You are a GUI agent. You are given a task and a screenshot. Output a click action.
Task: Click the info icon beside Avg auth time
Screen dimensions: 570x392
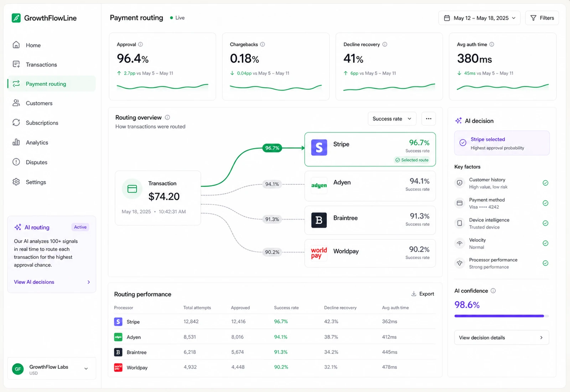pos(492,45)
